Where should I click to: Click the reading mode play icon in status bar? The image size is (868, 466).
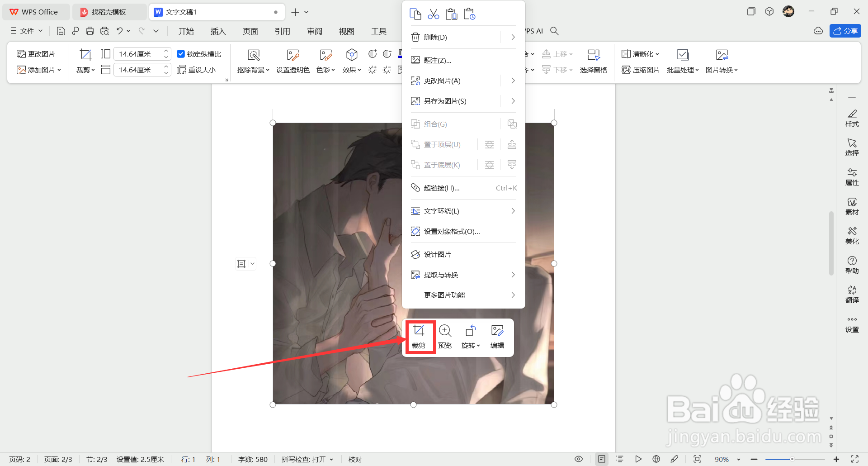pos(638,459)
